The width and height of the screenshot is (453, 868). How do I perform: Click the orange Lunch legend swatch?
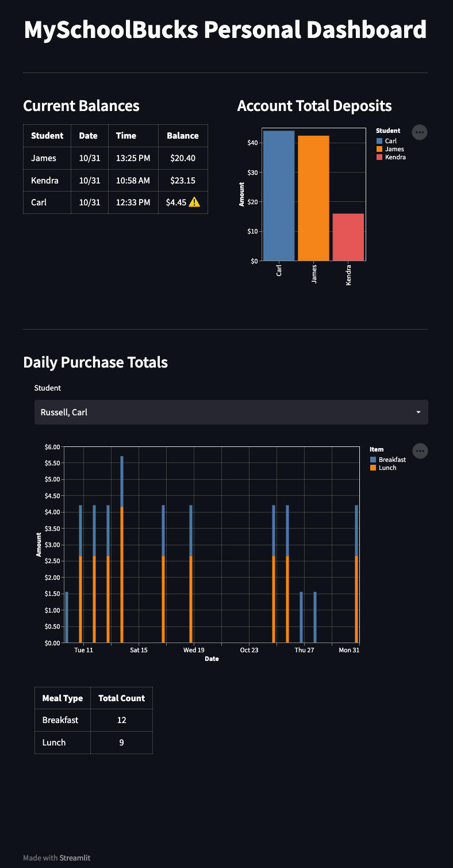[x=373, y=468]
